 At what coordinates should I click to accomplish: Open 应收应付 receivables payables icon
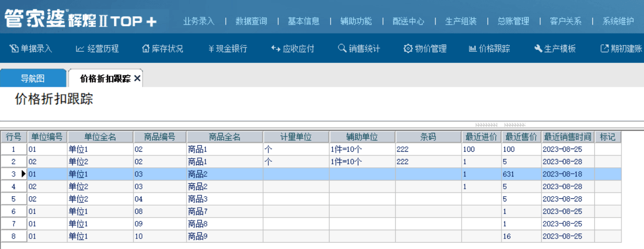[276, 49]
